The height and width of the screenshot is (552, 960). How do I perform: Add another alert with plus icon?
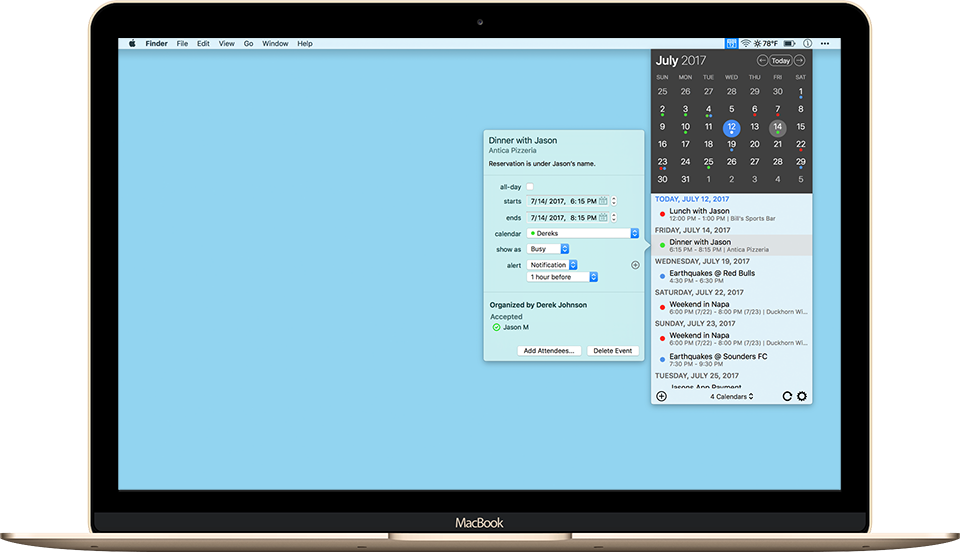[x=635, y=265]
